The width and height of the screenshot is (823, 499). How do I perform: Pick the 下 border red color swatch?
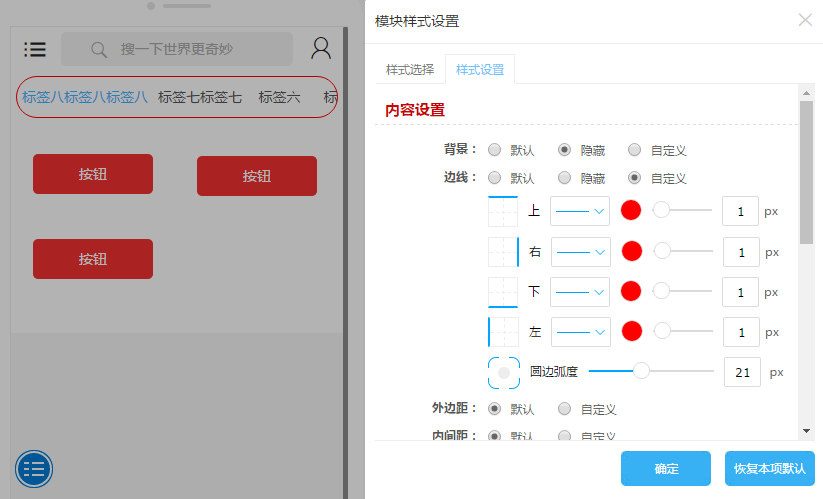[x=631, y=291]
